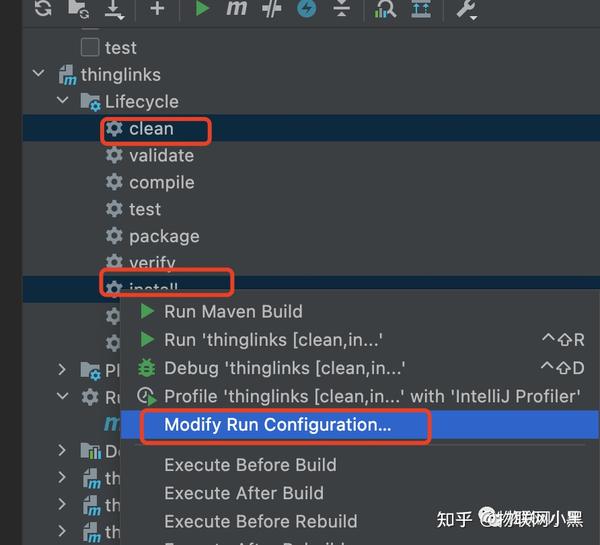The image size is (600, 545).
Task: Toggle Execute Before Build option
Action: coord(360,465)
